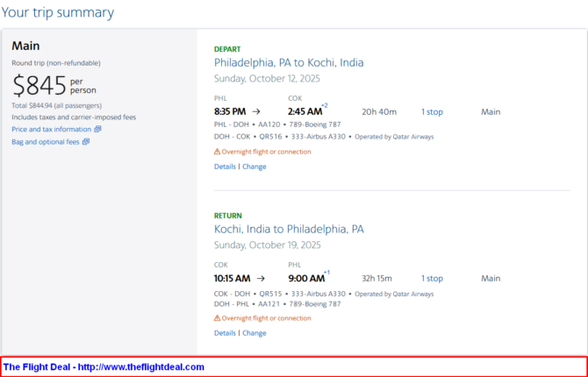
Task: Click the +2 day indicator on 2:45 AM arrival
Action: coord(325,106)
